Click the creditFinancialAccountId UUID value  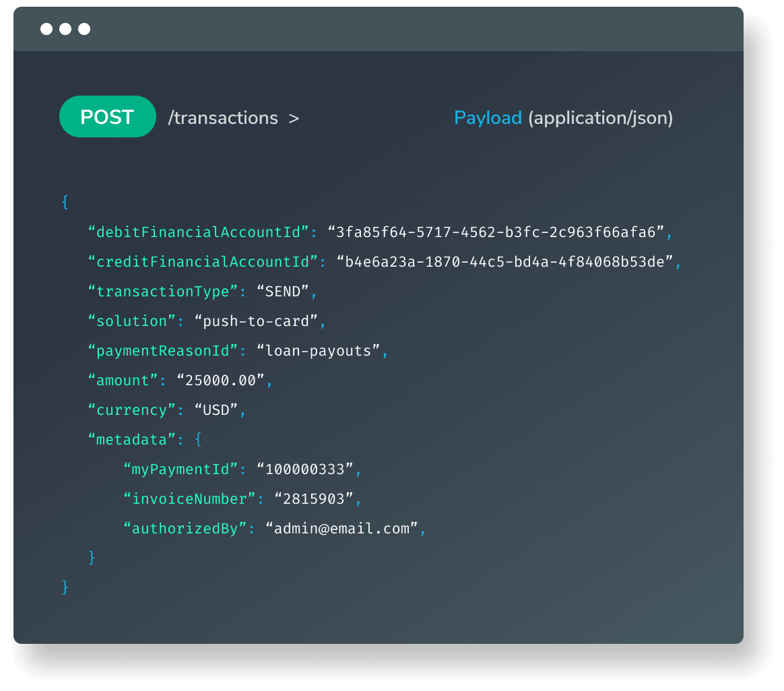(505, 262)
